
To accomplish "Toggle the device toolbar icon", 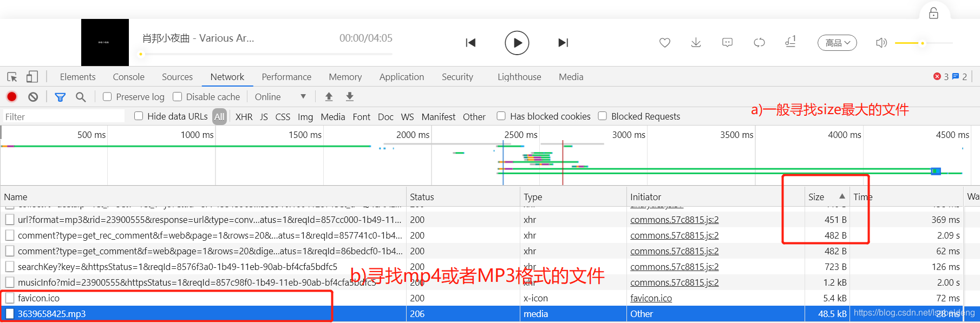I will tap(32, 77).
